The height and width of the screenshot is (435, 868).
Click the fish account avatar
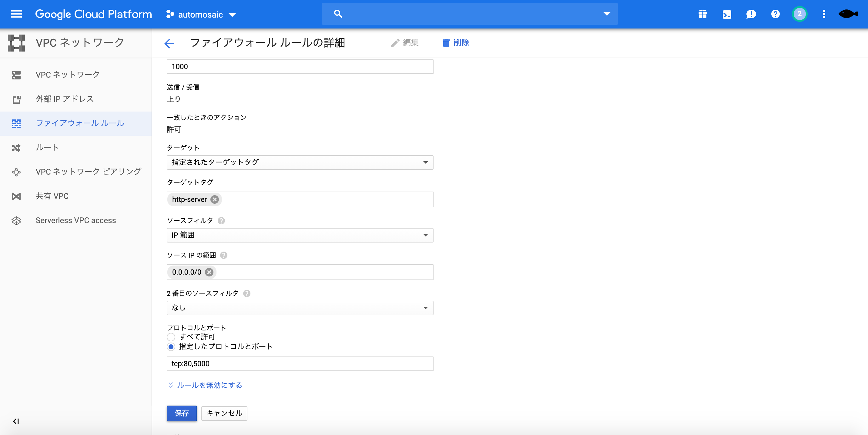click(x=848, y=14)
